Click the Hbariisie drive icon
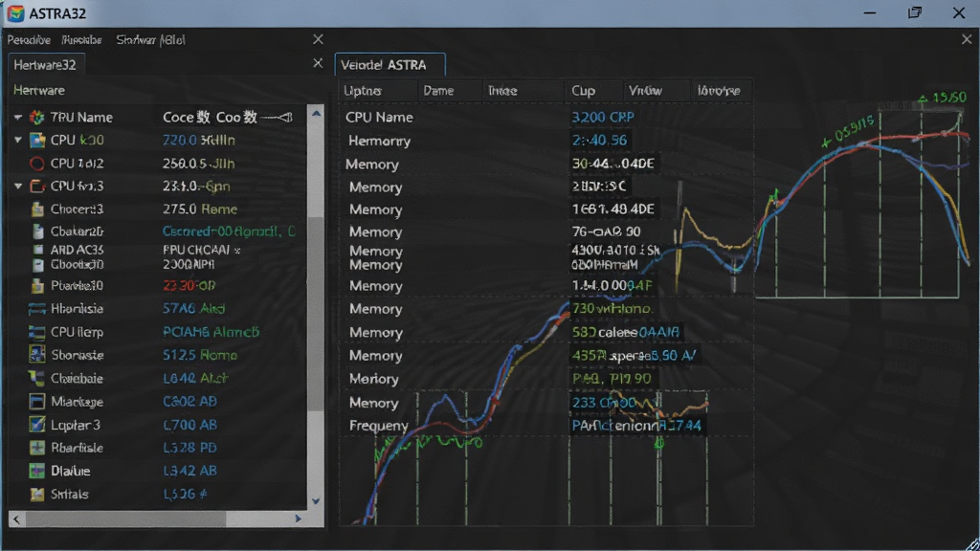 pyautogui.click(x=37, y=309)
